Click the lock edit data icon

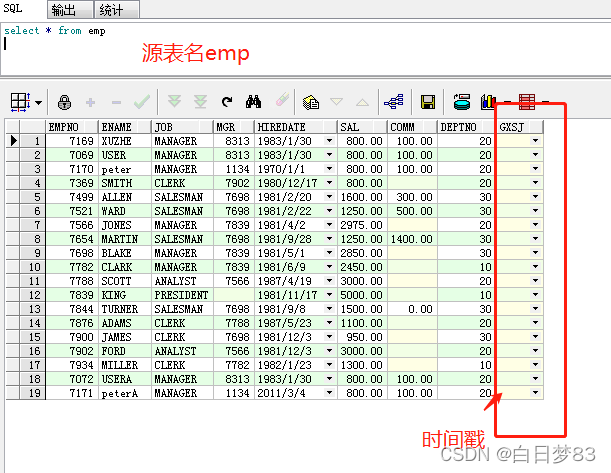(64, 102)
